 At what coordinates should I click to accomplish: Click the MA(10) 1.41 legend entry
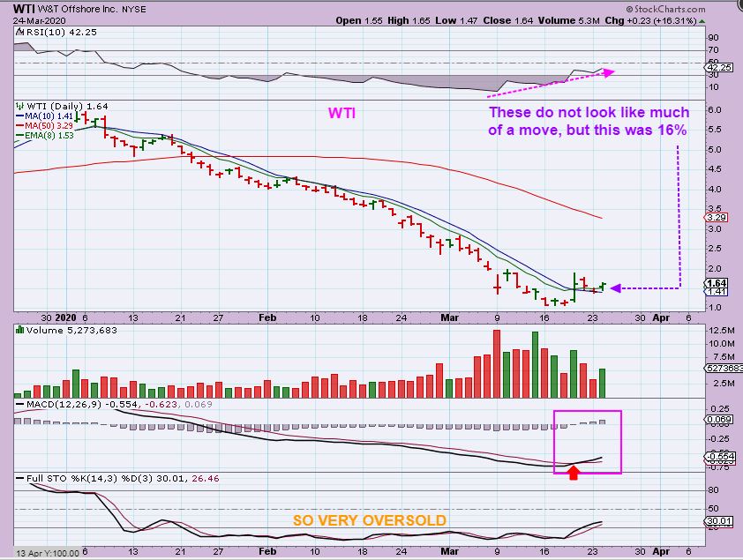(x=49, y=116)
